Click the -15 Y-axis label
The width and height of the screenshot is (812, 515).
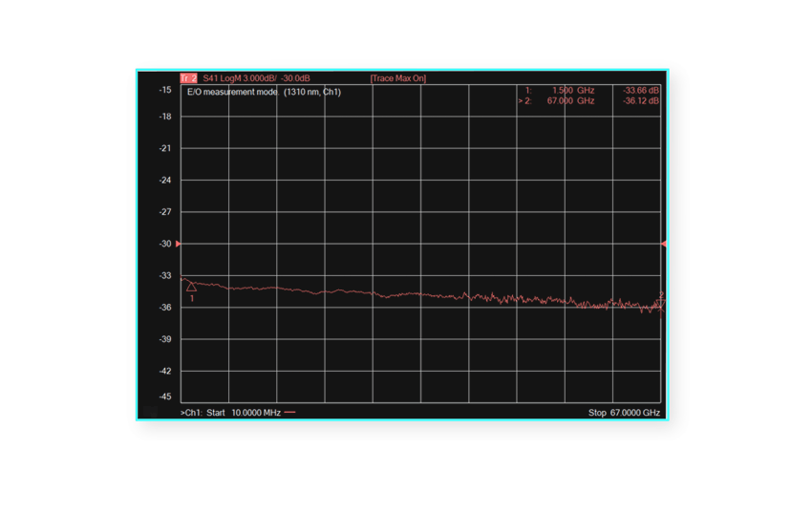tap(163, 90)
